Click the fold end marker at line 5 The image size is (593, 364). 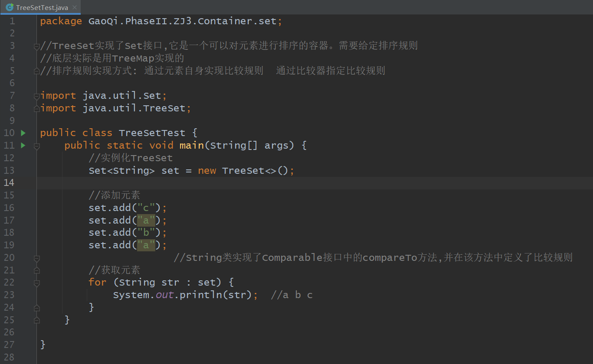[x=37, y=71]
